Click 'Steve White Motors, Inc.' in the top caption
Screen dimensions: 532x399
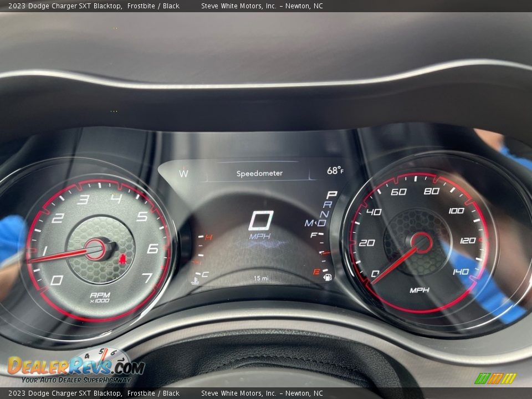(x=239, y=6)
